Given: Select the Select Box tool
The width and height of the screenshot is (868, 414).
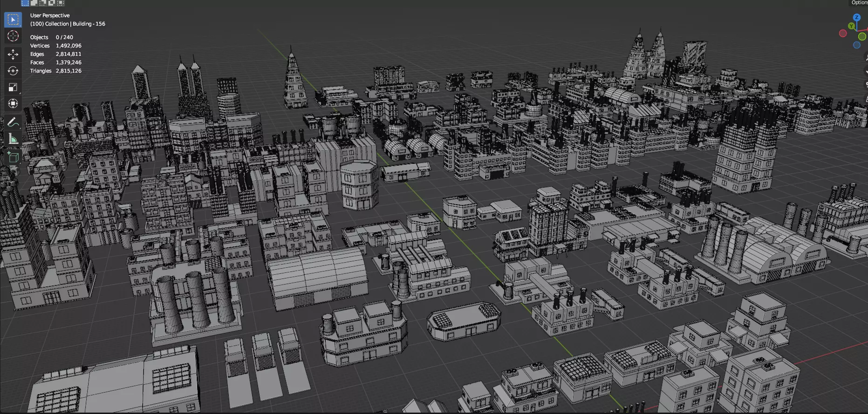Looking at the screenshot, I should pyautogui.click(x=13, y=20).
